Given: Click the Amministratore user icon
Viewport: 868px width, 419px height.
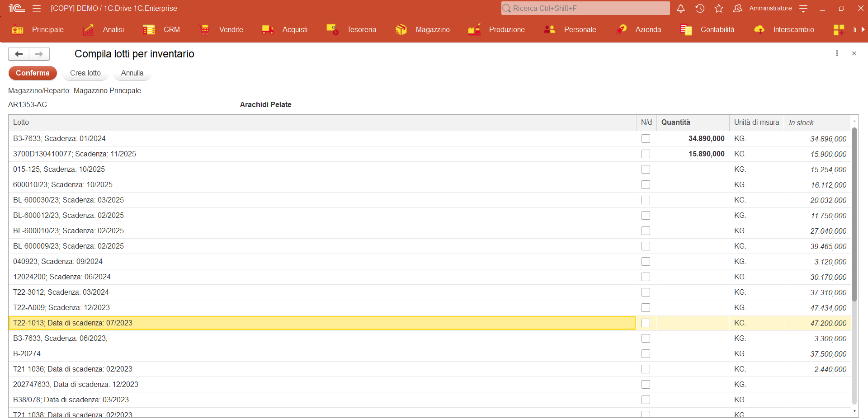Looking at the screenshot, I should (x=738, y=8).
